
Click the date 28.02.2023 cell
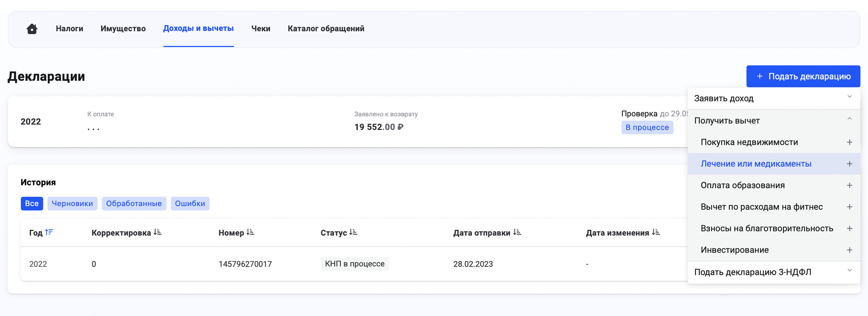click(x=473, y=264)
